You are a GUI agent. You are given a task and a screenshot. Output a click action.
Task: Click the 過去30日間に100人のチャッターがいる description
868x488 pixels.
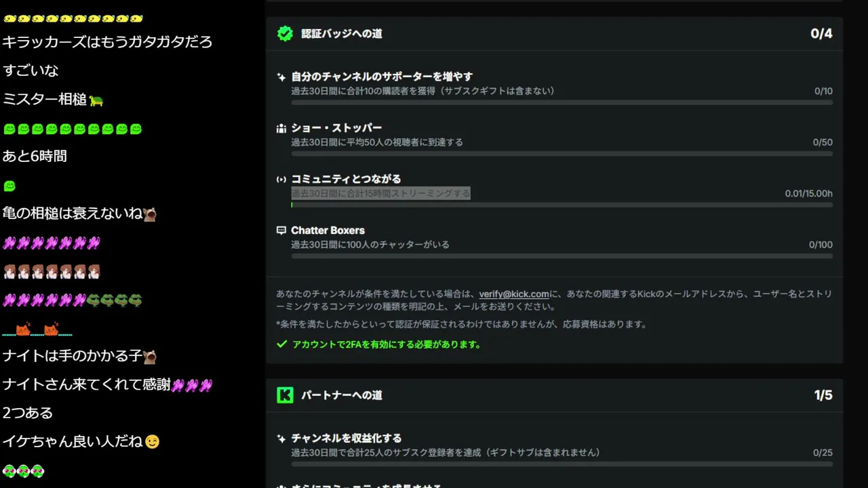370,245
